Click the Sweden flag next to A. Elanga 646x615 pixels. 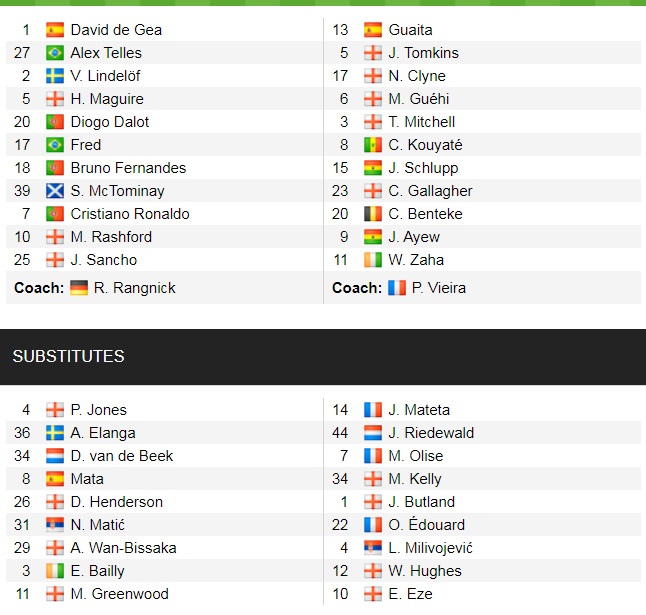pyautogui.click(x=55, y=433)
